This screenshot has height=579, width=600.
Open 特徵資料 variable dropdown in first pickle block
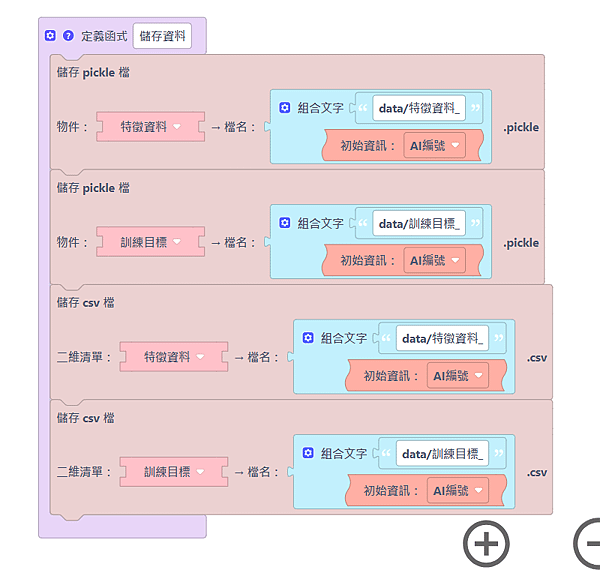(x=150, y=127)
